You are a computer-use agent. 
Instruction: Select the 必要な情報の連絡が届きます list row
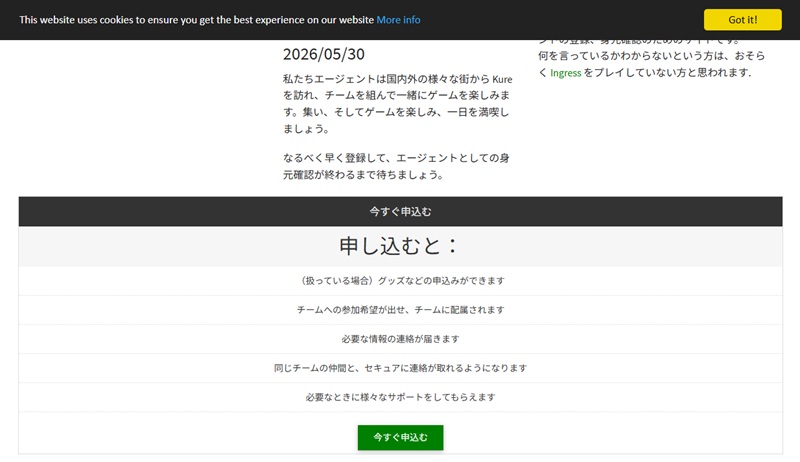coord(400,339)
